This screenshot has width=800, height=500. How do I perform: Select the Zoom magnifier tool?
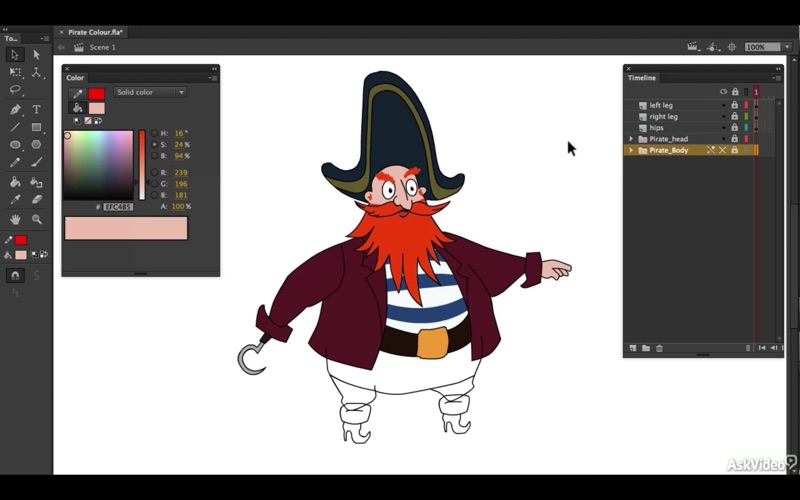tap(36, 219)
